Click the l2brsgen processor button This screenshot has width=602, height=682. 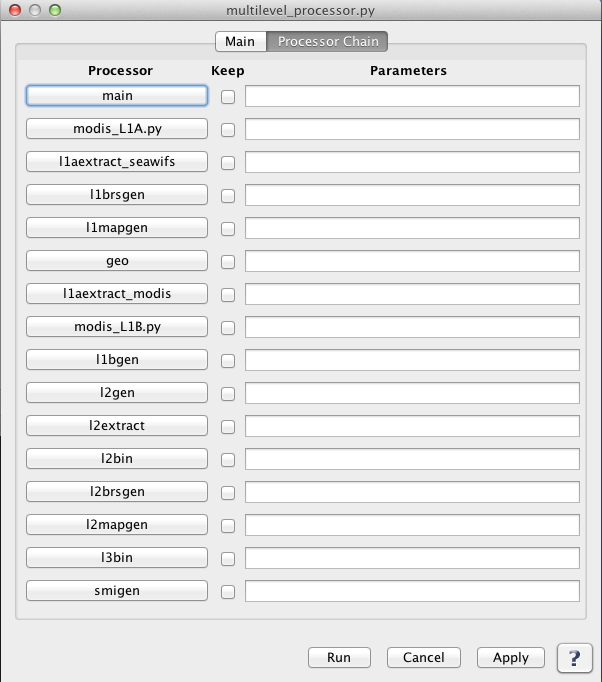pos(117,492)
